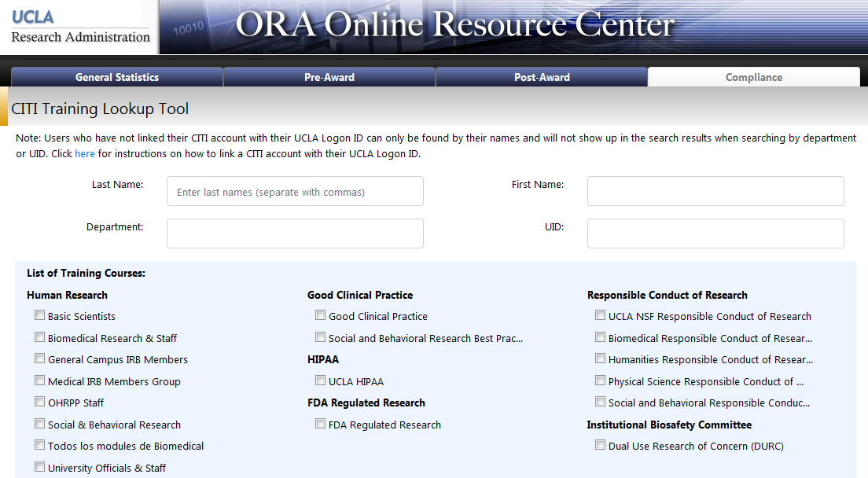Image resolution: width=868 pixels, height=478 pixels.
Task: Click the Last Name input field
Action: click(295, 191)
